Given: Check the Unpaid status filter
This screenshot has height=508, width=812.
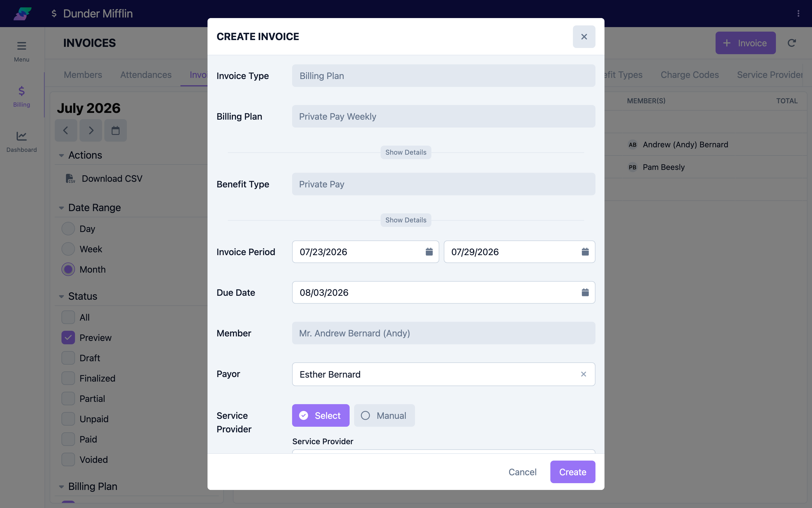Looking at the screenshot, I should (68, 419).
